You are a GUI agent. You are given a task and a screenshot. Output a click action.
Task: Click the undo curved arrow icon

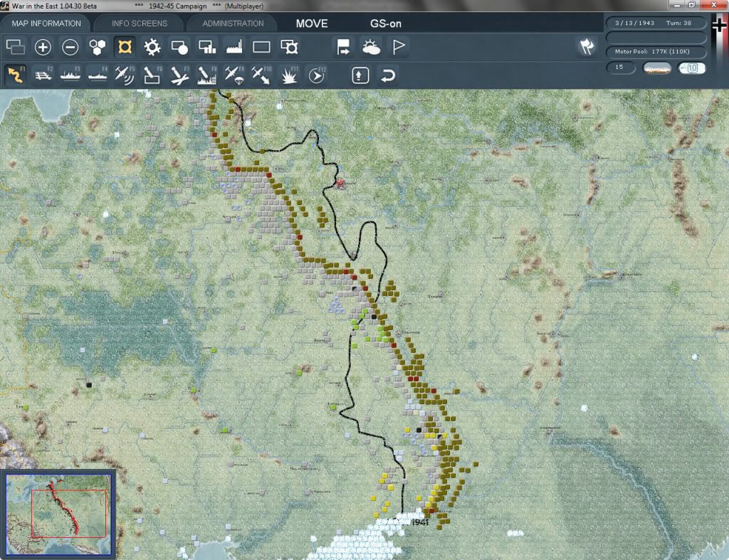[x=388, y=75]
